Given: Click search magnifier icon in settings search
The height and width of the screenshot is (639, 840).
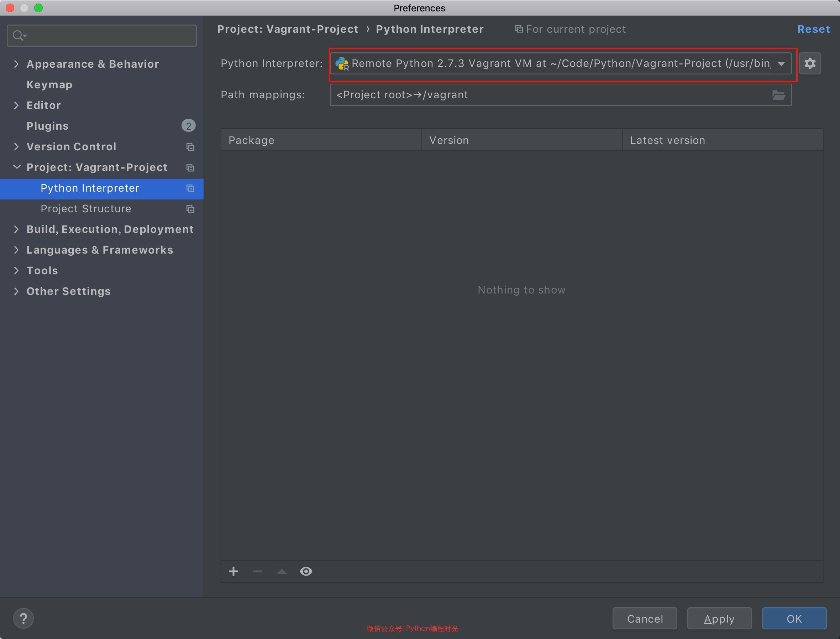Looking at the screenshot, I should [x=18, y=36].
